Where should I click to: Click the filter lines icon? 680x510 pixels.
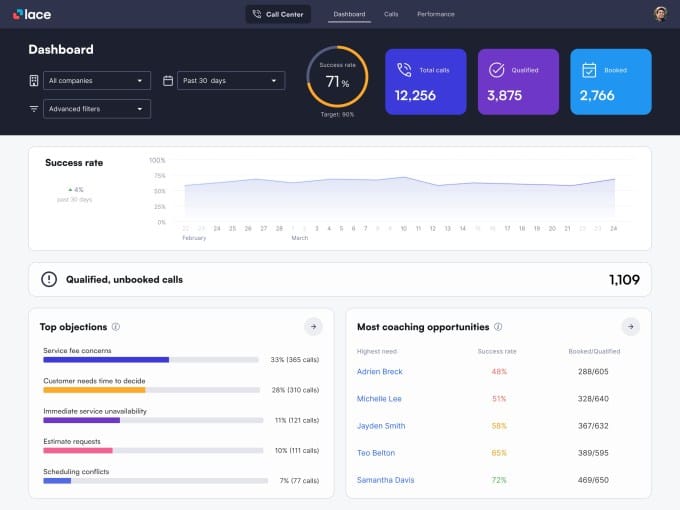(x=34, y=108)
